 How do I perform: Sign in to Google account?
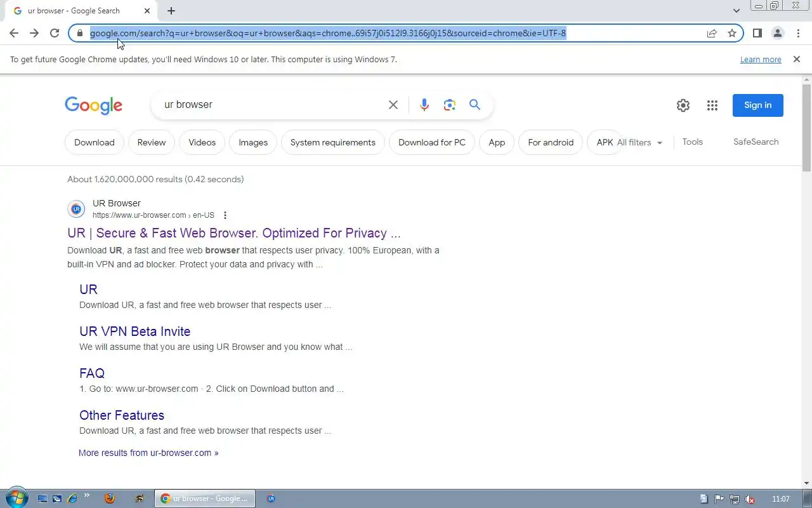757,105
